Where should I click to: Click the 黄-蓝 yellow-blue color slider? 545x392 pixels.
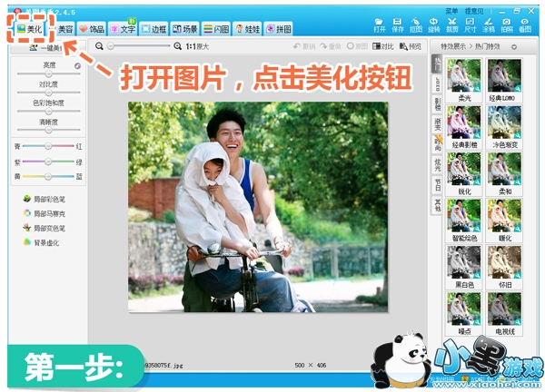tap(48, 176)
